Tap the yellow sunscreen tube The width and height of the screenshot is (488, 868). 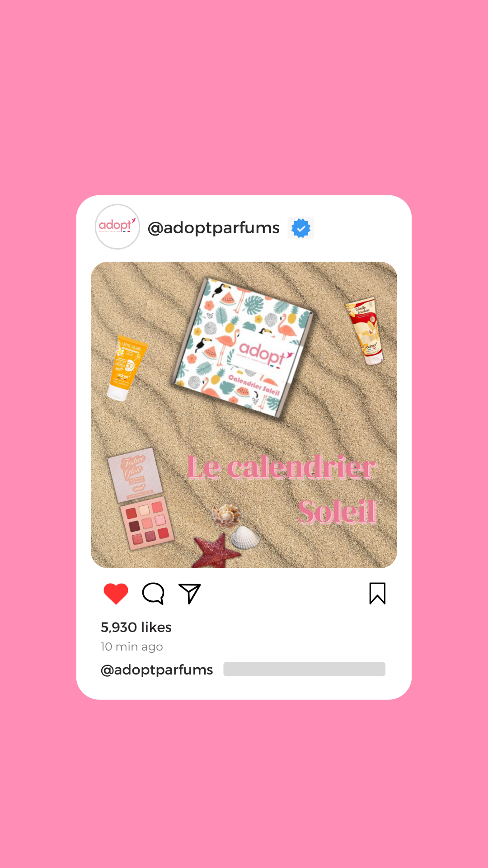pos(126,368)
